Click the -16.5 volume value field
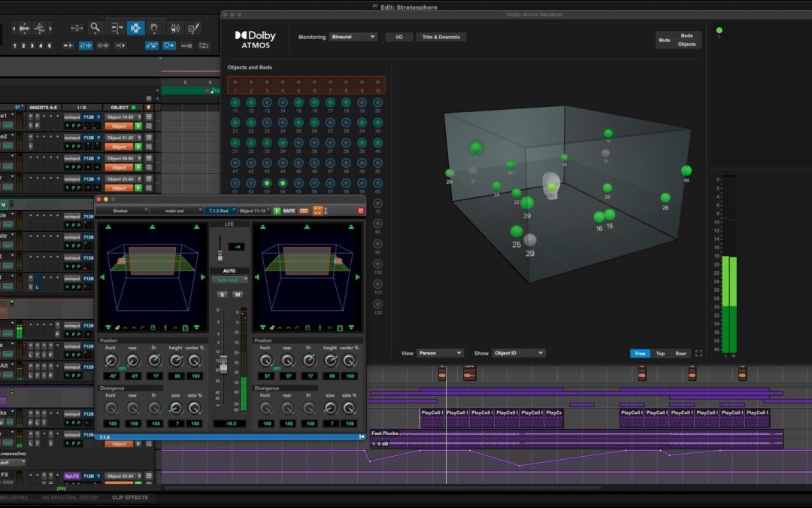The width and height of the screenshot is (812, 508). [230, 424]
